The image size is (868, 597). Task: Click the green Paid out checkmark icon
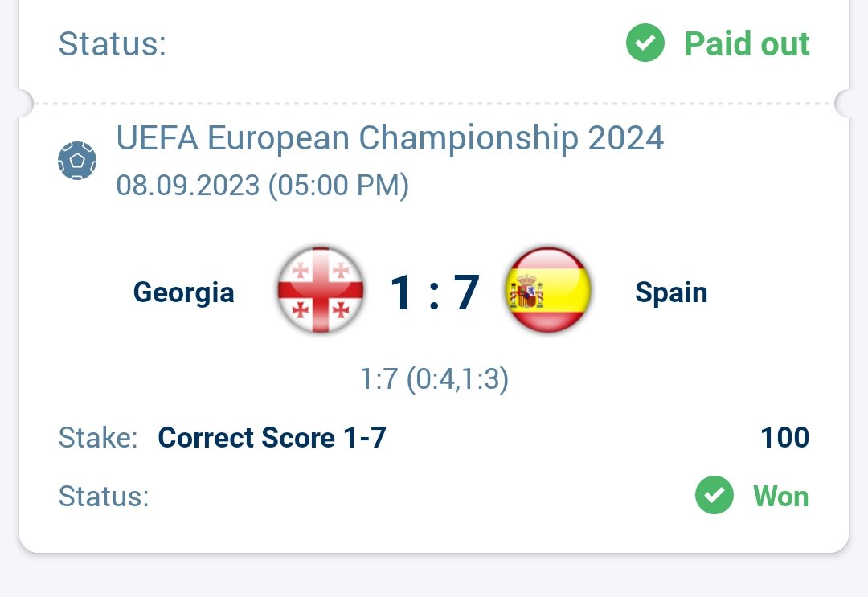click(645, 43)
